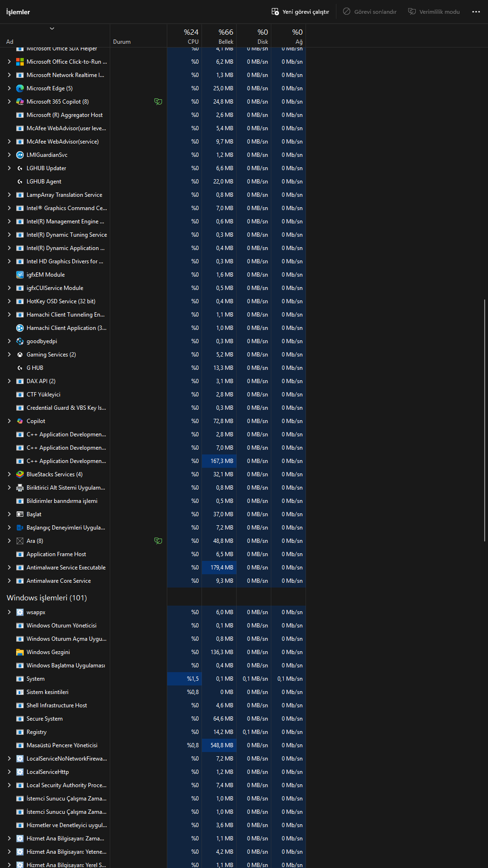Select the Registry process row
The width and height of the screenshot is (488, 868).
coord(153,732)
